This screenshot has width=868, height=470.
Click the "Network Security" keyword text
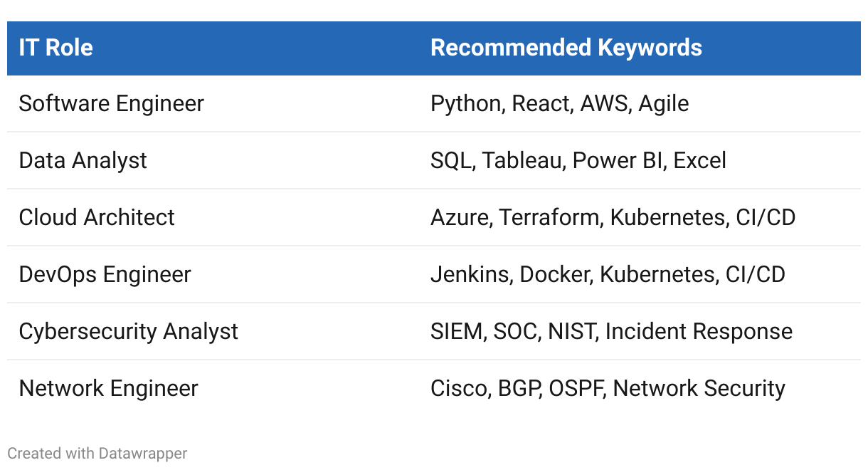[699, 388]
